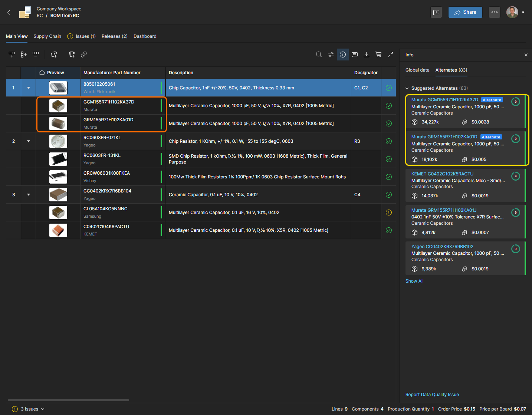Click the add column toolbar icon
Screen dimensions: 532x415
tap(24, 55)
